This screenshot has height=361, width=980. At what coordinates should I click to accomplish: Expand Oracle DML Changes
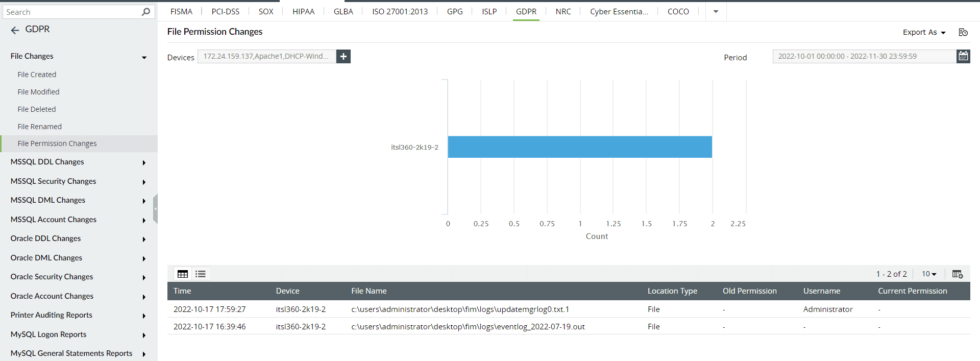[144, 259]
